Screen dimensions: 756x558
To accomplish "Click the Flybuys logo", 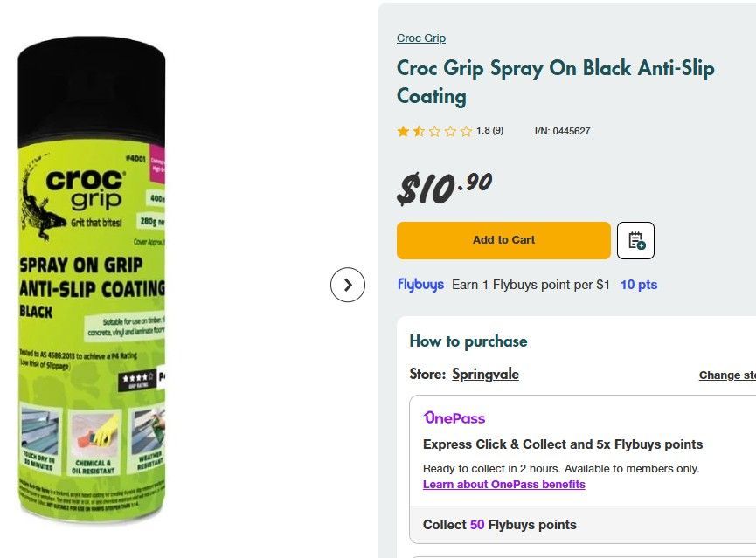I will (420, 285).
